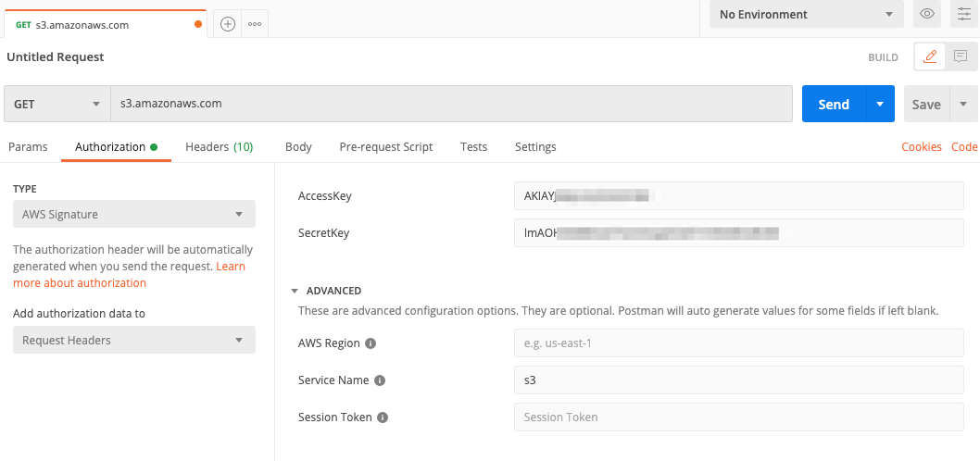Click the BUILD label
The image size is (980, 461).
[x=883, y=57]
